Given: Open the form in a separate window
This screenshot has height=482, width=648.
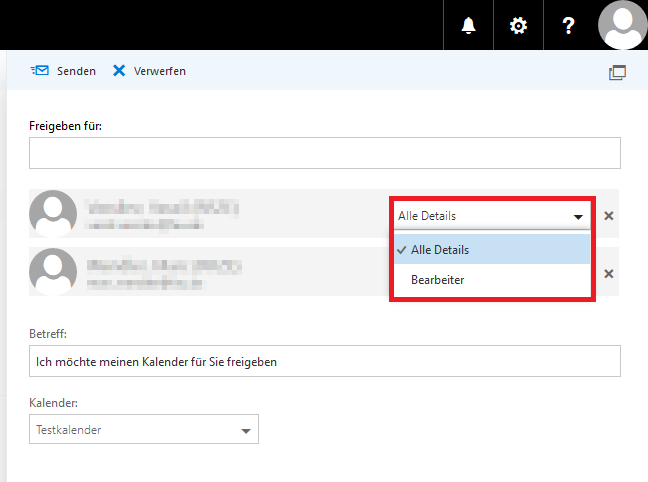Looking at the screenshot, I should coord(617,72).
